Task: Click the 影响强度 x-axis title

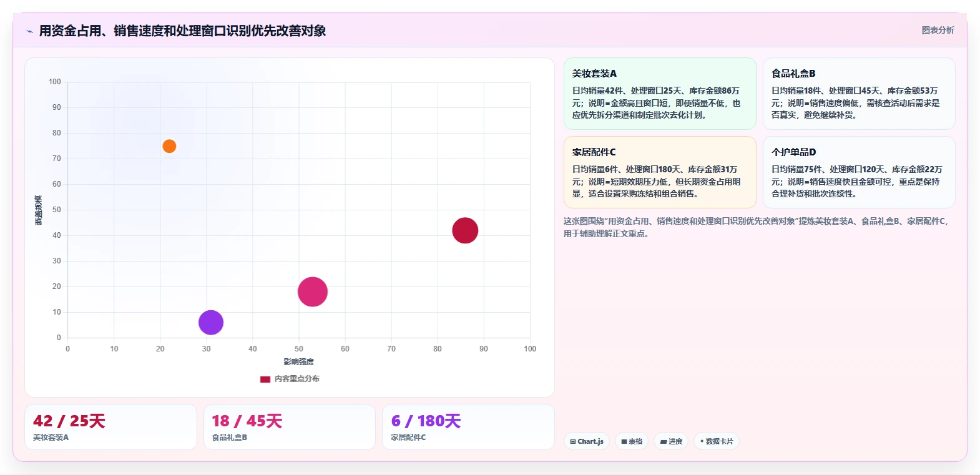Action: (299, 362)
